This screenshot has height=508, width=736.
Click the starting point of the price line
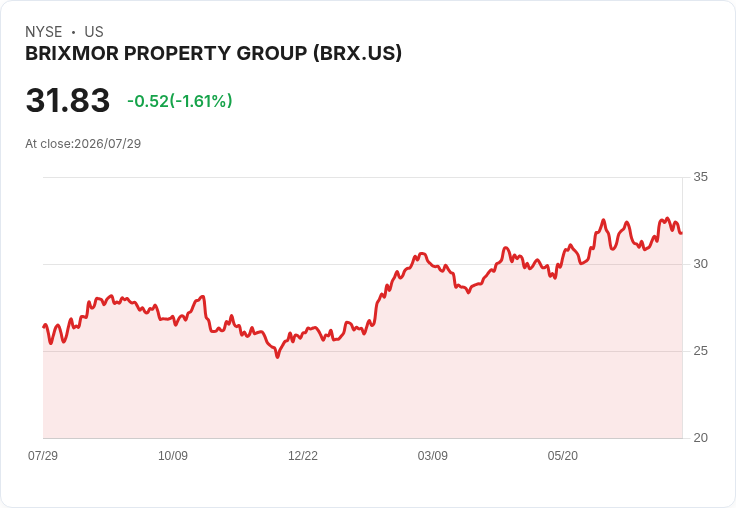tap(44, 326)
